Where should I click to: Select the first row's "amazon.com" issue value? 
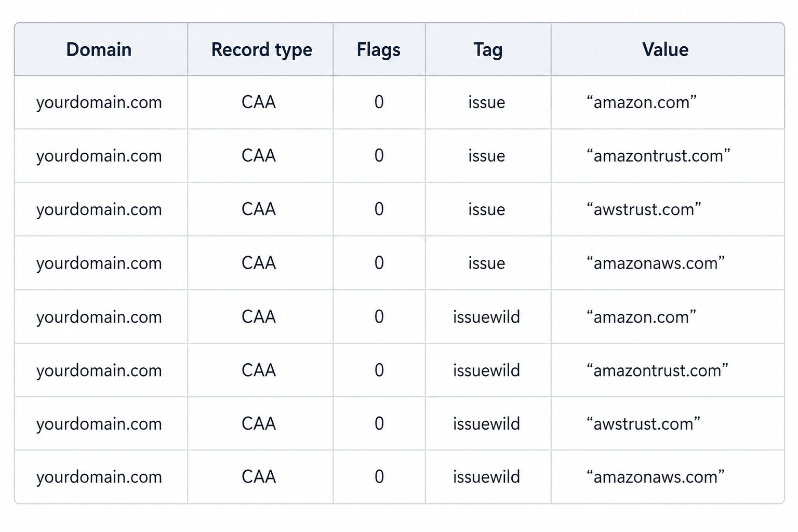click(641, 102)
